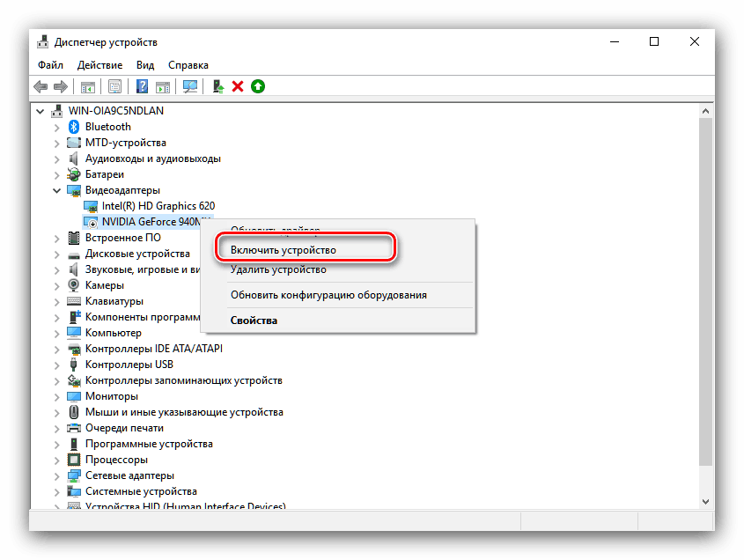The image size is (744, 560).
Task: Expand the Камеры category
Action: (57, 286)
